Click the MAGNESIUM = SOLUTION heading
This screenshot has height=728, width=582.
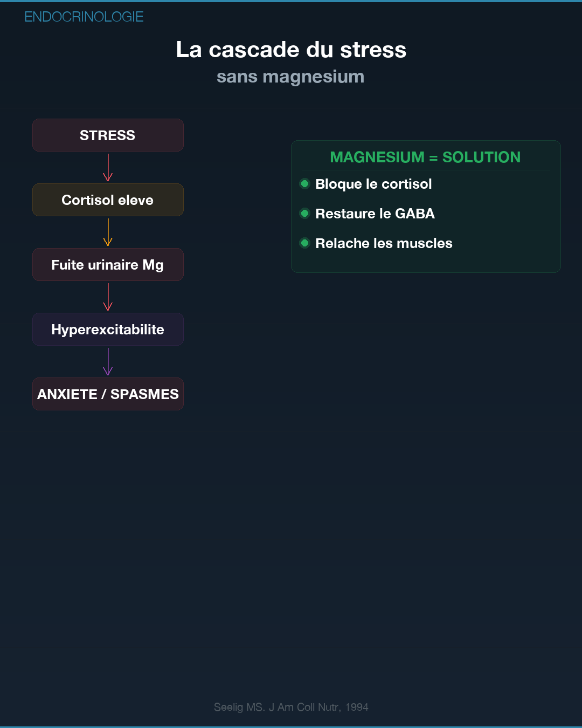coord(425,157)
